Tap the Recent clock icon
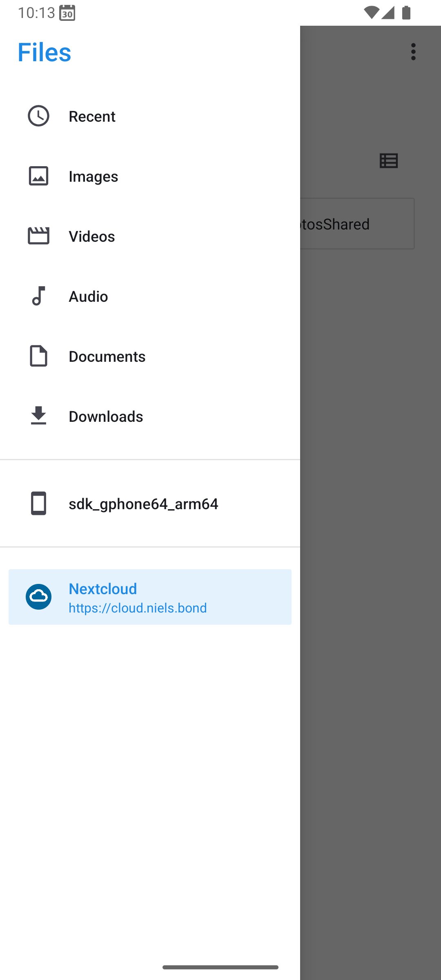This screenshot has height=980, width=441. [38, 116]
